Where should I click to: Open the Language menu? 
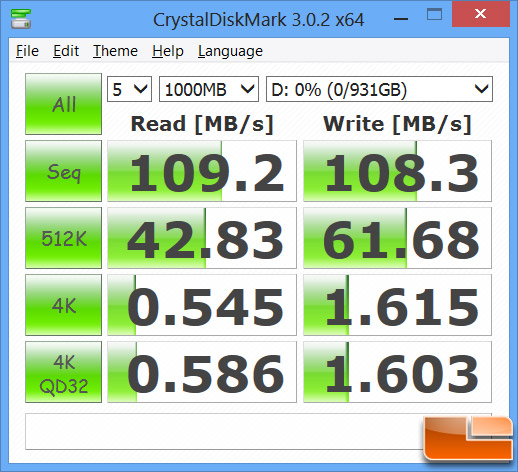point(230,51)
